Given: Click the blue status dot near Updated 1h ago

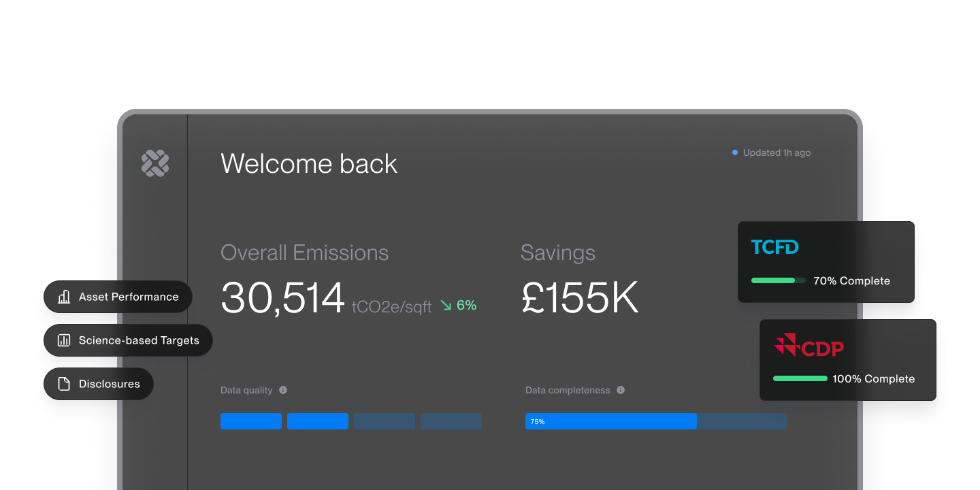Looking at the screenshot, I should click(x=734, y=152).
